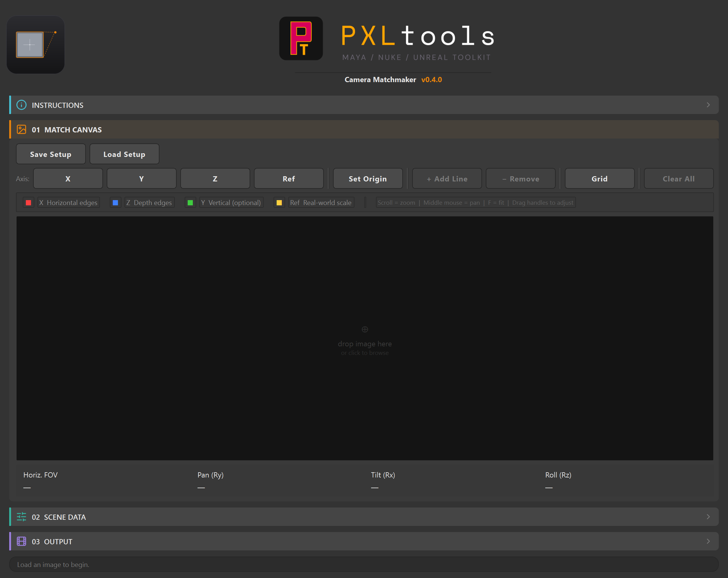
Task: Click the Camera Matchmaker app icon
Action: coord(36,44)
